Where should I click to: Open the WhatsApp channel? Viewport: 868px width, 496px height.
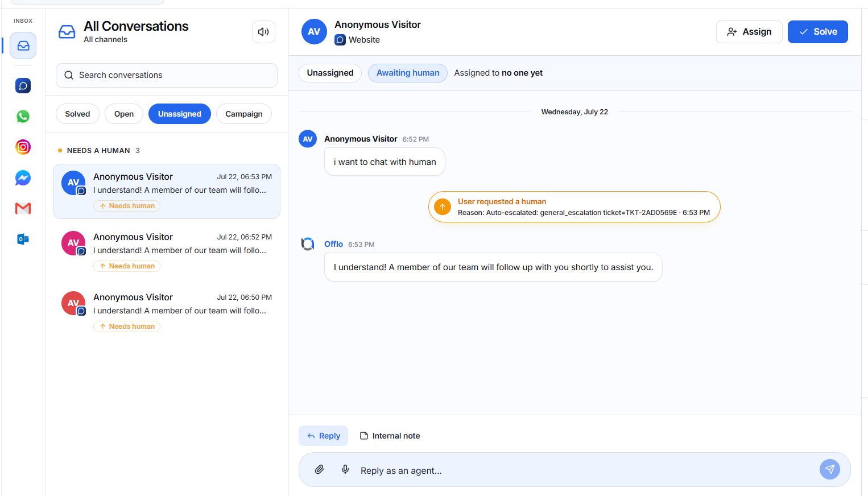coord(23,117)
